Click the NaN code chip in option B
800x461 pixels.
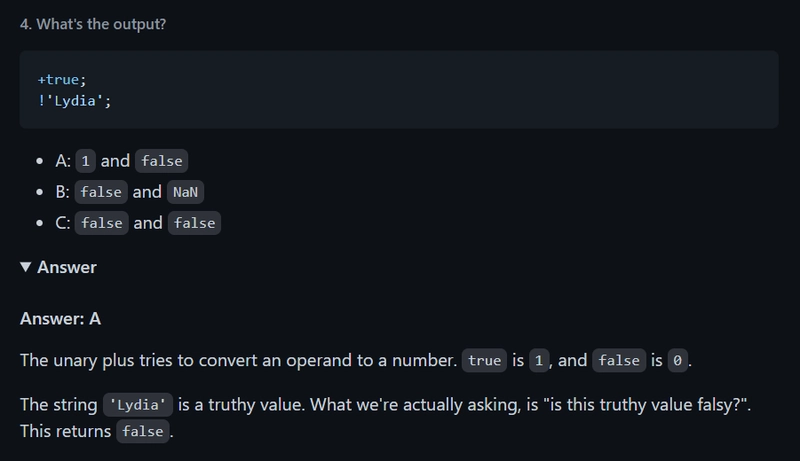185,192
